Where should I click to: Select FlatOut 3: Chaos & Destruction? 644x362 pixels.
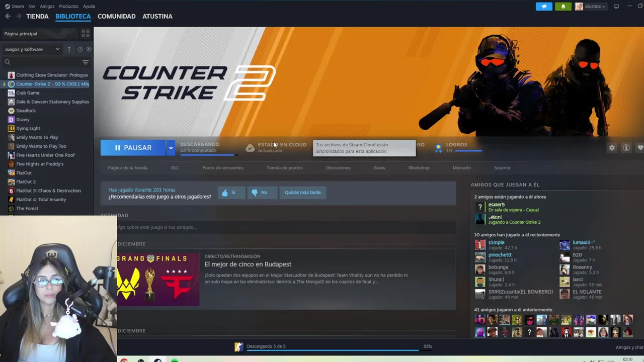48,191
